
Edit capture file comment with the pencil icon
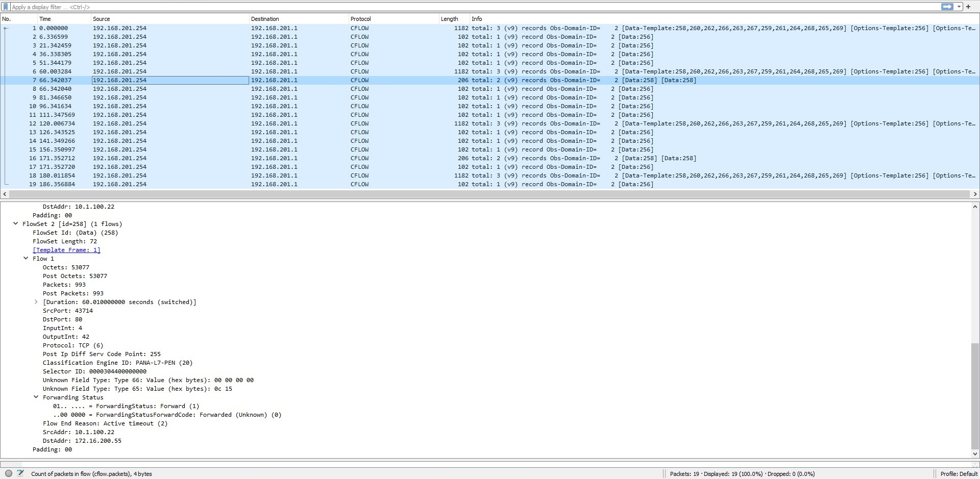(x=21, y=473)
